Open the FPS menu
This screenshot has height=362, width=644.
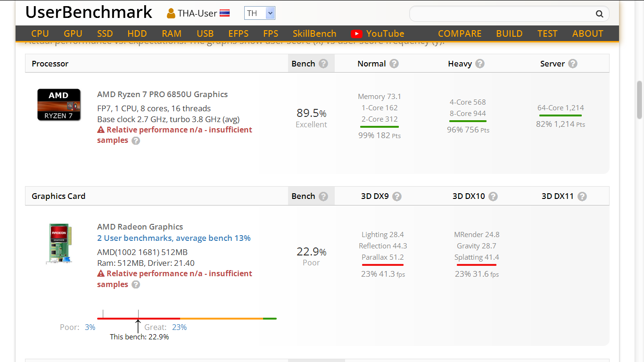[x=271, y=33]
